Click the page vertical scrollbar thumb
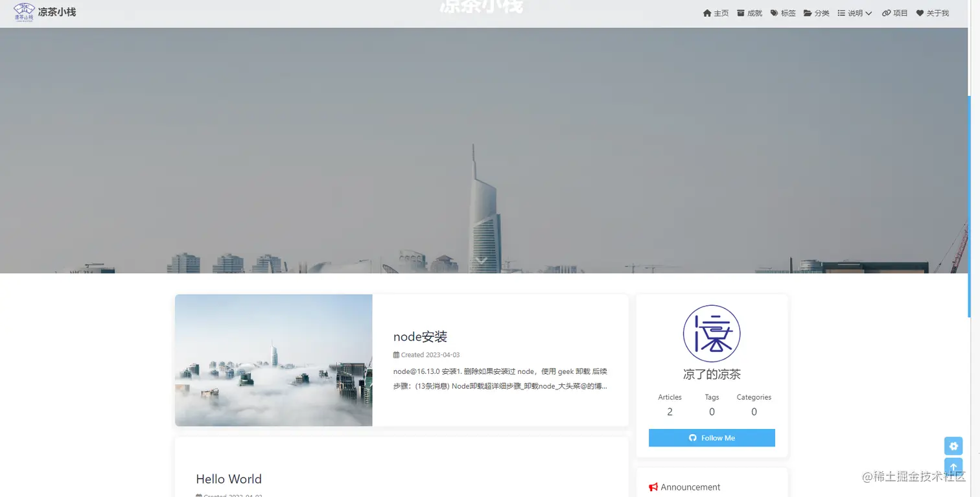The image size is (980, 497). pos(970,206)
